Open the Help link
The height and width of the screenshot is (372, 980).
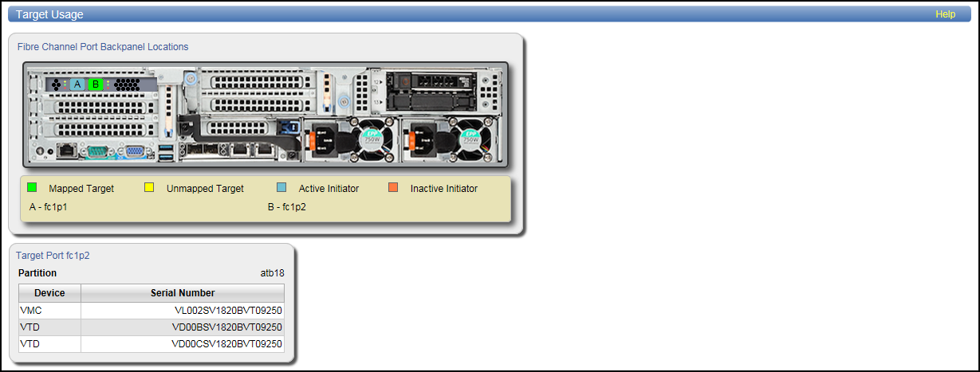(x=945, y=14)
